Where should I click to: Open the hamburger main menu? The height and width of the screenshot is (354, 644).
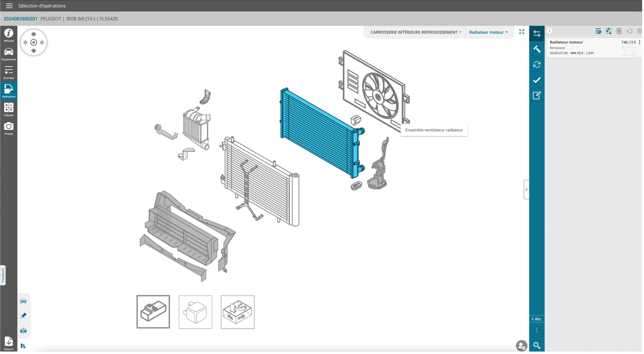[9, 6]
